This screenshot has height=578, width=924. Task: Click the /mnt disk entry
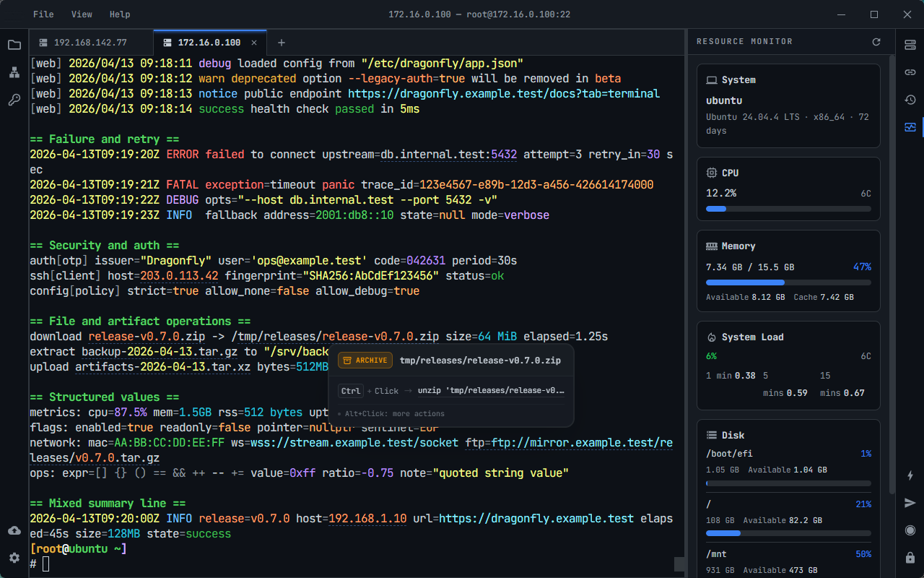click(788, 562)
